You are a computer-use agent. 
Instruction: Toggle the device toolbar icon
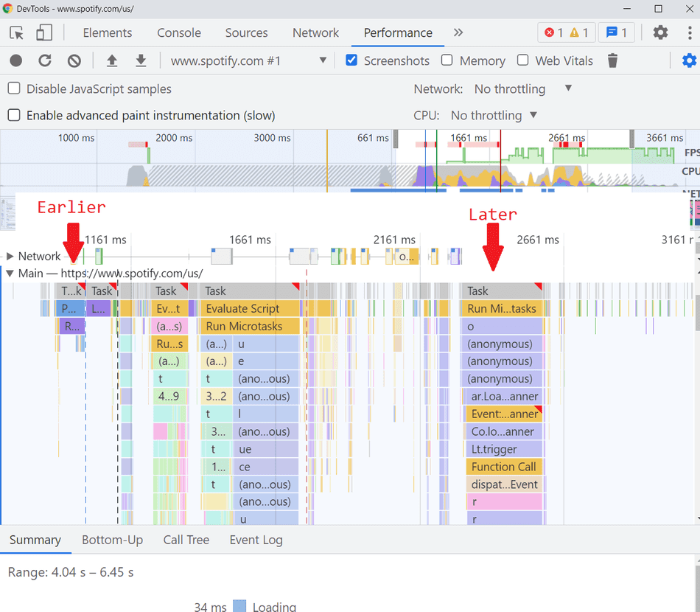click(x=44, y=32)
